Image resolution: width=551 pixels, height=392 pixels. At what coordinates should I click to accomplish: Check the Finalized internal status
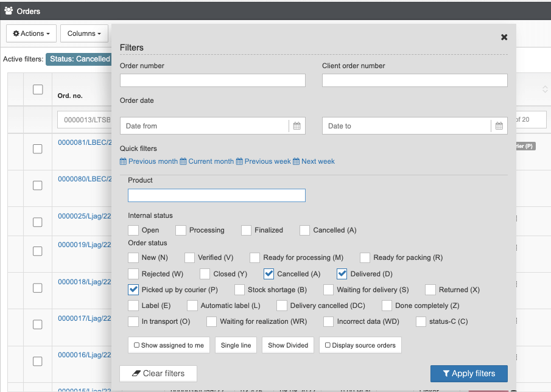pos(246,231)
